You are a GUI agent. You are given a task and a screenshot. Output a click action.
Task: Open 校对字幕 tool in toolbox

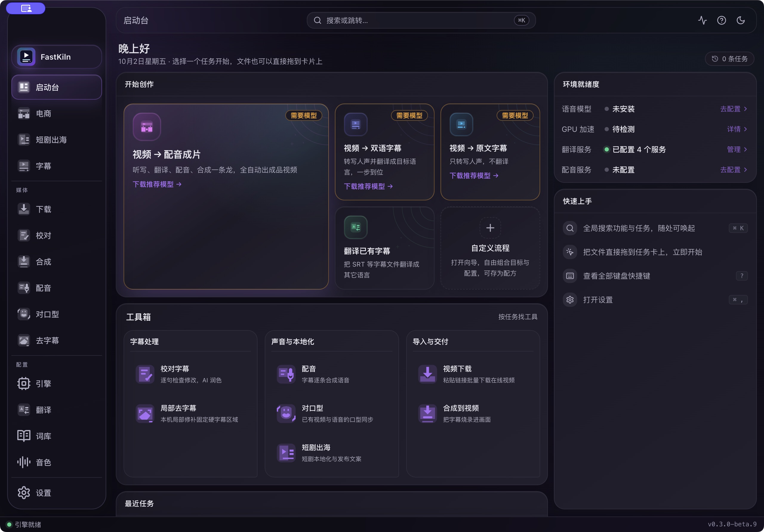pos(190,374)
